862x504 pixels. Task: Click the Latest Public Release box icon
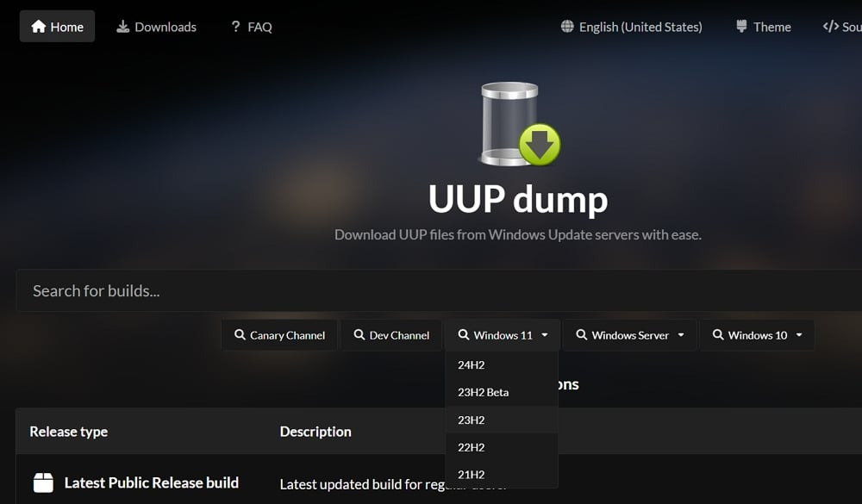coord(43,482)
